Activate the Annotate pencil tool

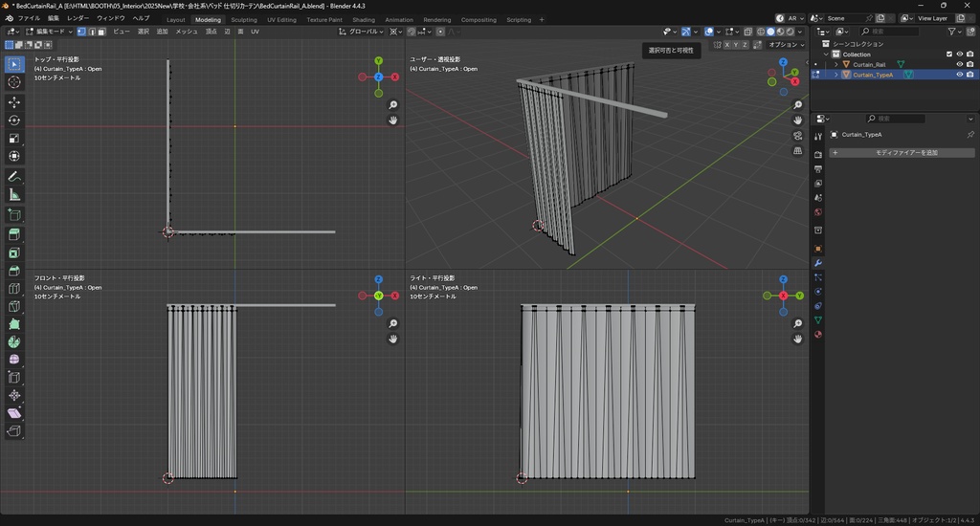point(14,177)
